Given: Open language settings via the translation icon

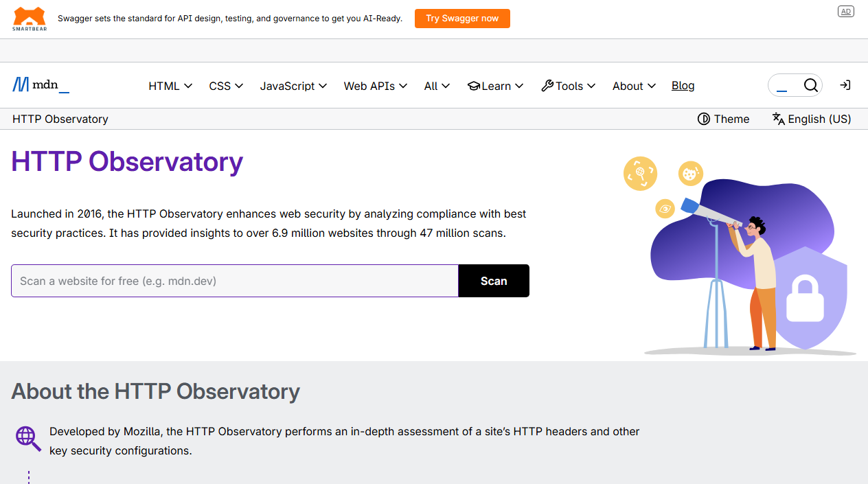Looking at the screenshot, I should pos(778,119).
